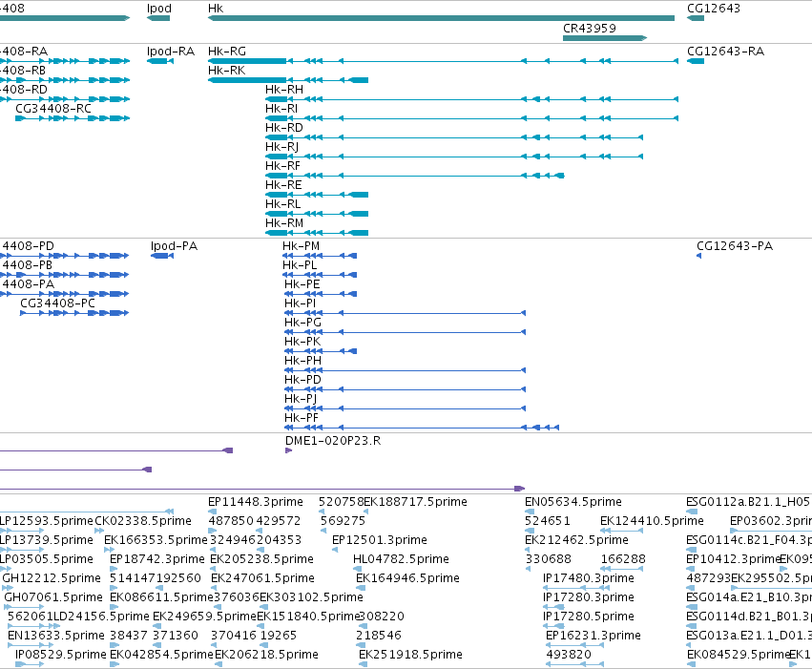Screen dimensions: 812x669
Task: Open EST label EK251918.5prime
Action: click(x=410, y=655)
